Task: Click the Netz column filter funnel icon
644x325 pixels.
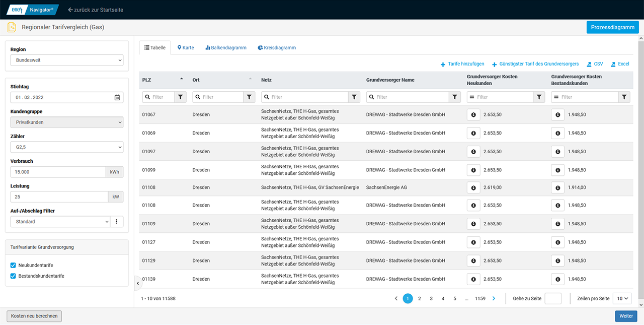Action: click(x=354, y=97)
